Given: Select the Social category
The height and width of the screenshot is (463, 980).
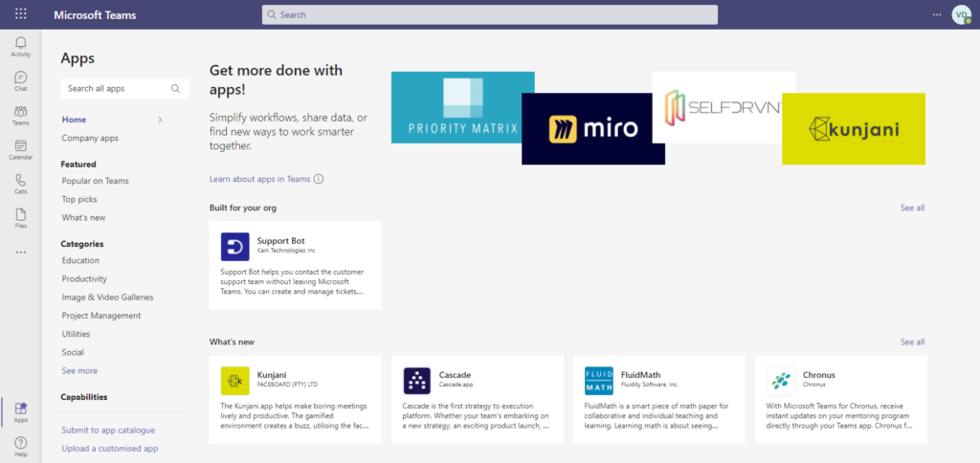Looking at the screenshot, I should (73, 352).
